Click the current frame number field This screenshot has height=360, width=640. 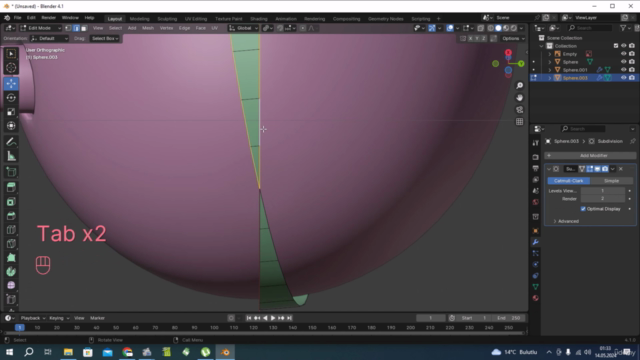431,318
